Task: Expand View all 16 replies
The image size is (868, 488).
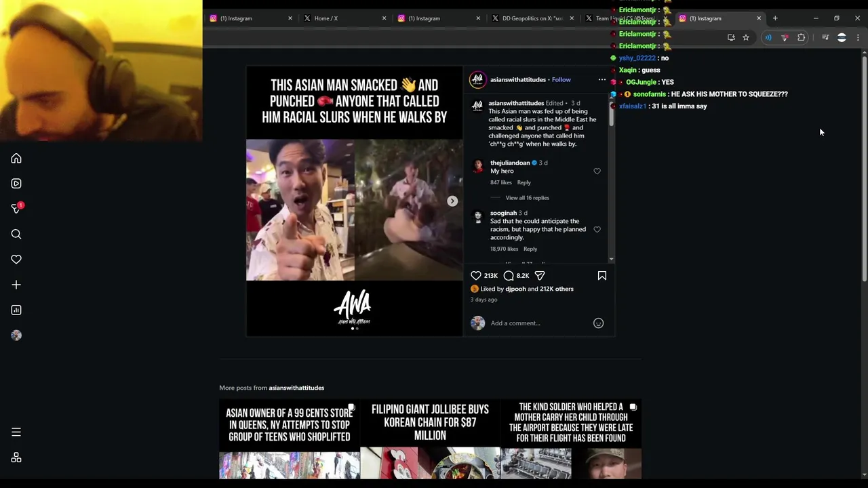Action: click(x=527, y=198)
